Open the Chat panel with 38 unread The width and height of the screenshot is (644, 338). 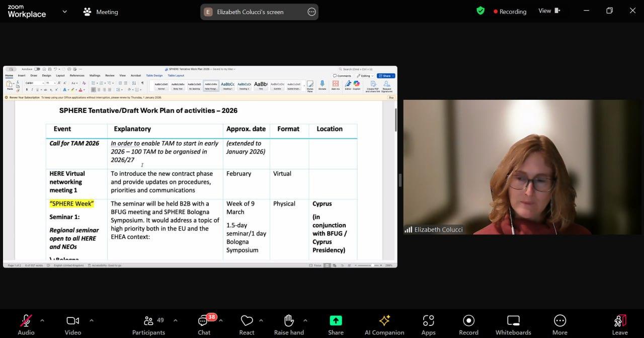(204, 321)
